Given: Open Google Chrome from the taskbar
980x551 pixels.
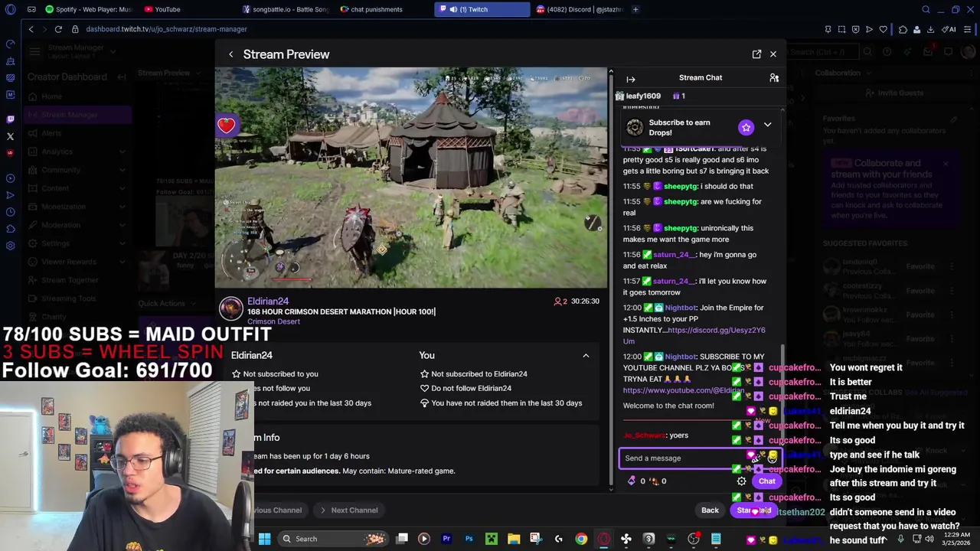Looking at the screenshot, I should [x=581, y=539].
